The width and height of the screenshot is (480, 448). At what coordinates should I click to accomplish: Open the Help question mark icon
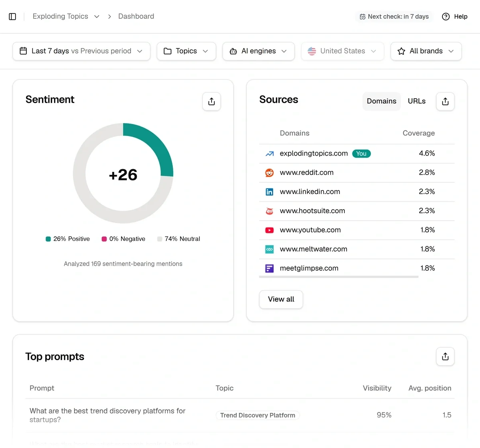click(446, 16)
